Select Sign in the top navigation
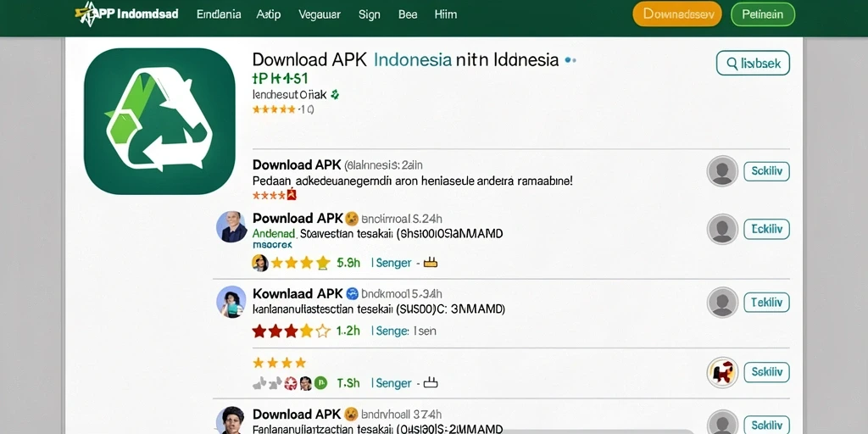This screenshot has width=868, height=434. coord(370,14)
